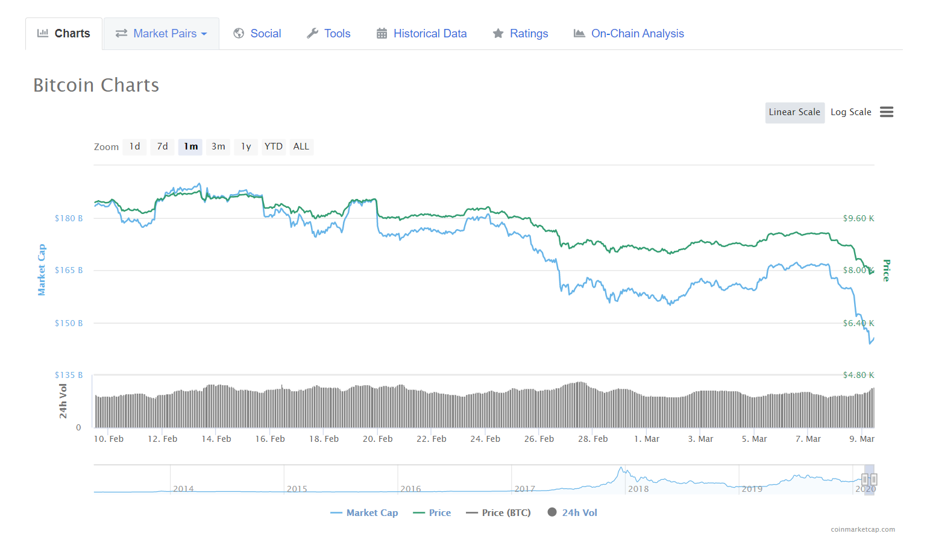Viewport: 930px width, 560px height.
Task: Click 2018 area in the navigator timeline
Action: 638,489
